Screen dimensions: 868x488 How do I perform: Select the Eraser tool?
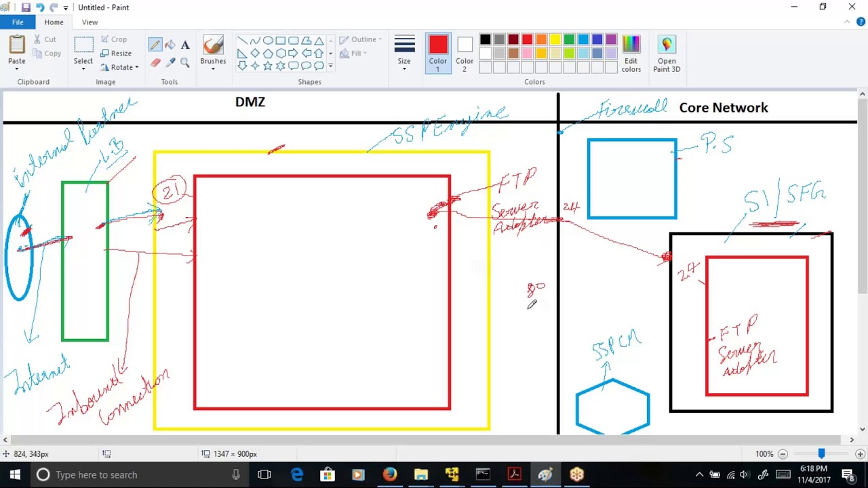coord(155,62)
